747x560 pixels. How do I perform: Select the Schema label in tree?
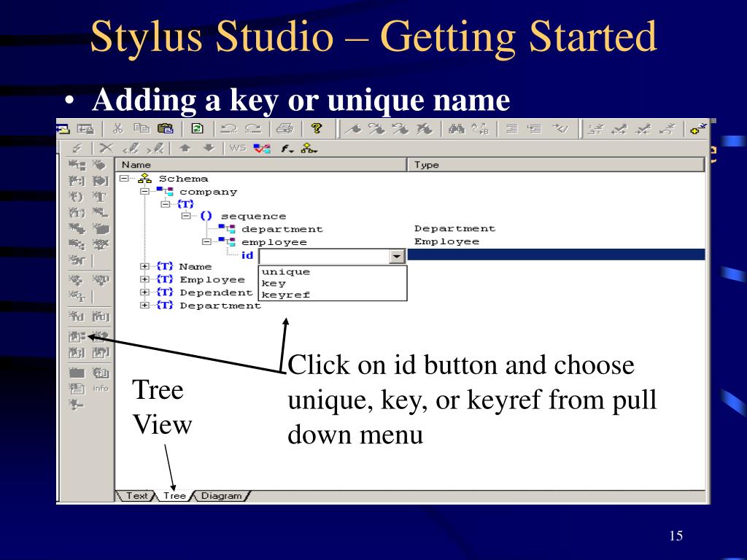[183, 179]
